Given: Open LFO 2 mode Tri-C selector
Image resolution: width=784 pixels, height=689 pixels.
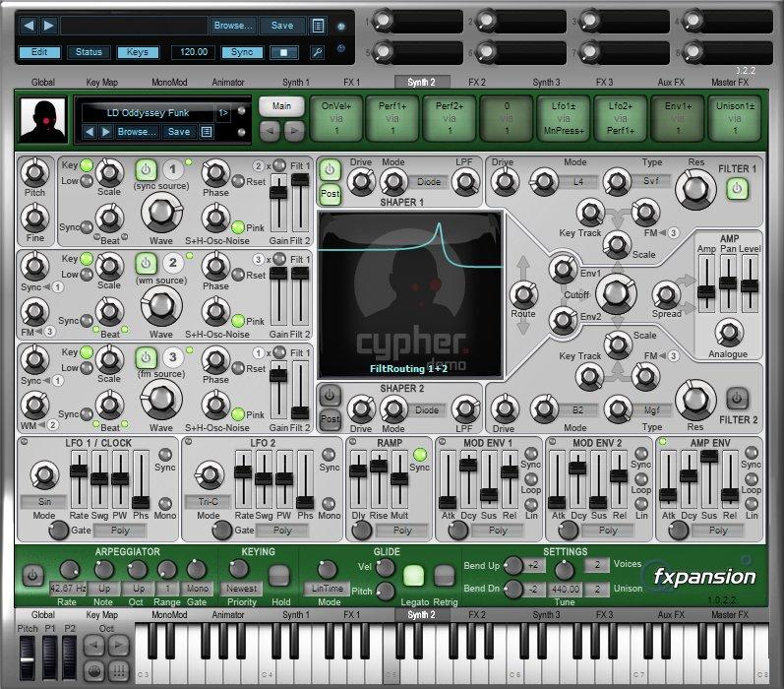Looking at the screenshot, I should tap(208, 501).
